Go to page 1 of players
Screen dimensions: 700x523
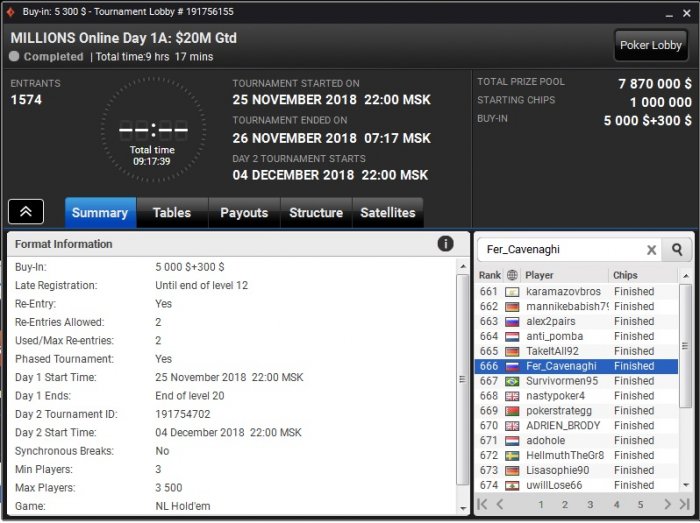pos(541,505)
